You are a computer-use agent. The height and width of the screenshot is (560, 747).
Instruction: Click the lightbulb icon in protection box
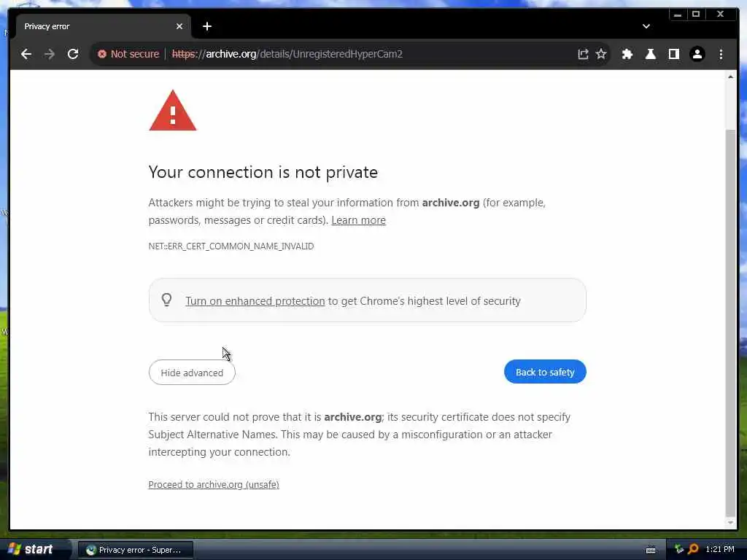[166, 300]
